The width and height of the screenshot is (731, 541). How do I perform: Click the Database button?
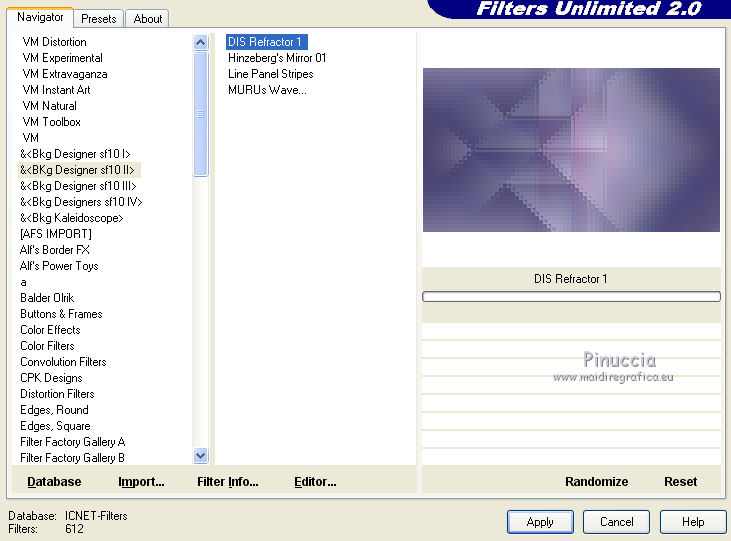click(54, 482)
